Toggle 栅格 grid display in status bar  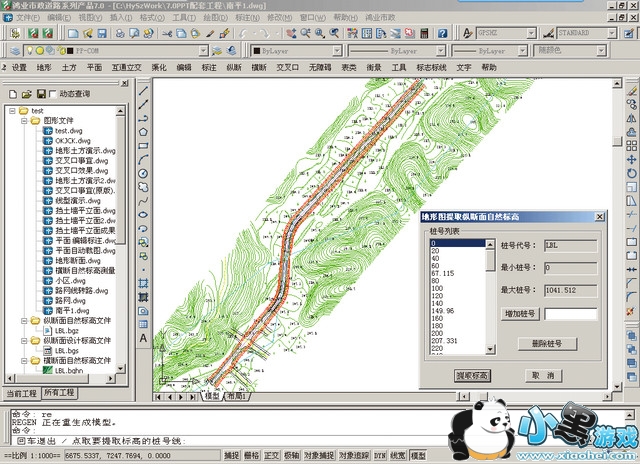click(252, 455)
